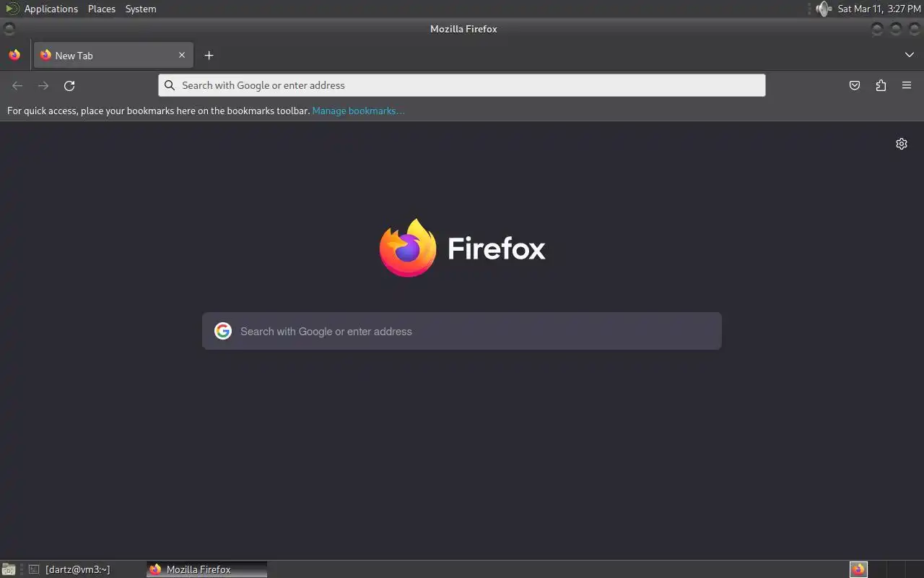Open a new tab with plus button
Screen dimensions: 924x578
[209, 55]
